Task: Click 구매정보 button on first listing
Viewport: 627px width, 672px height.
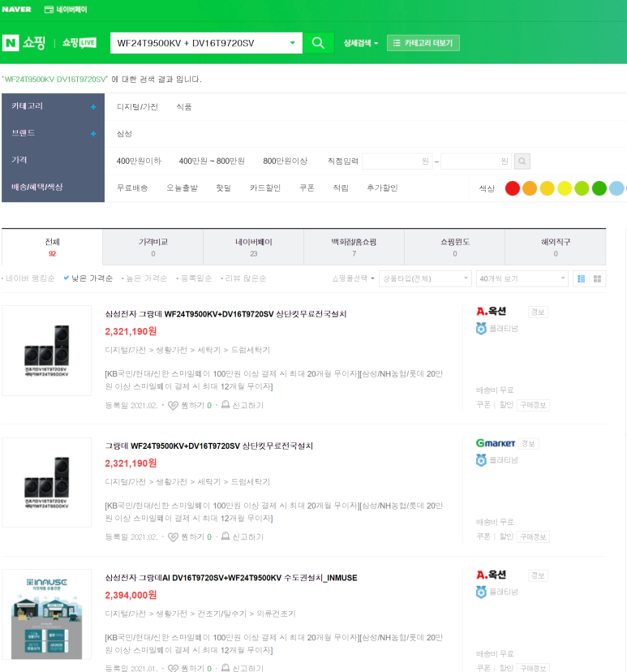Action: (x=533, y=405)
